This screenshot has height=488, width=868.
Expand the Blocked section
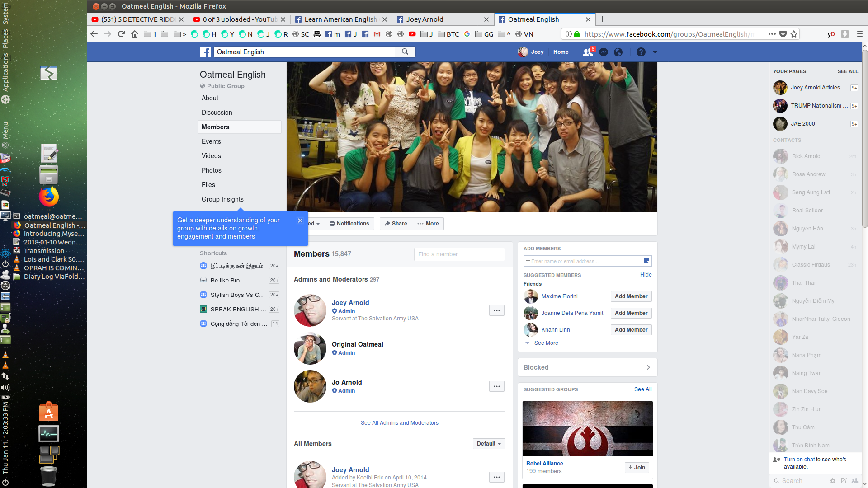click(587, 367)
